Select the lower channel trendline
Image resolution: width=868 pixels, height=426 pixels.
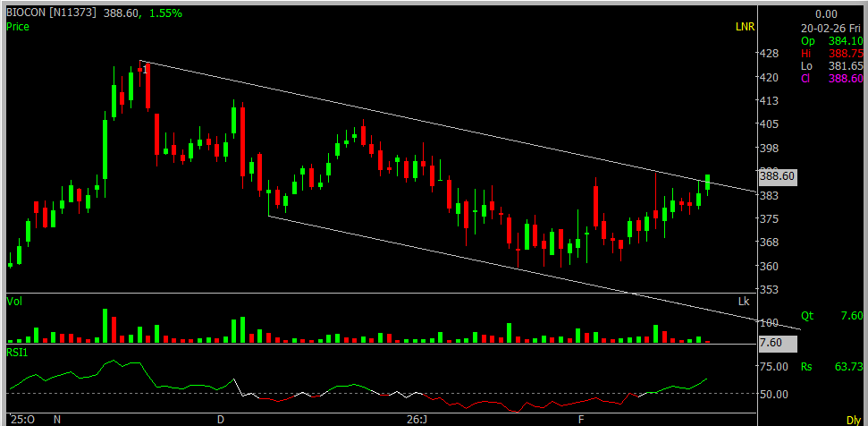coord(535,272)
